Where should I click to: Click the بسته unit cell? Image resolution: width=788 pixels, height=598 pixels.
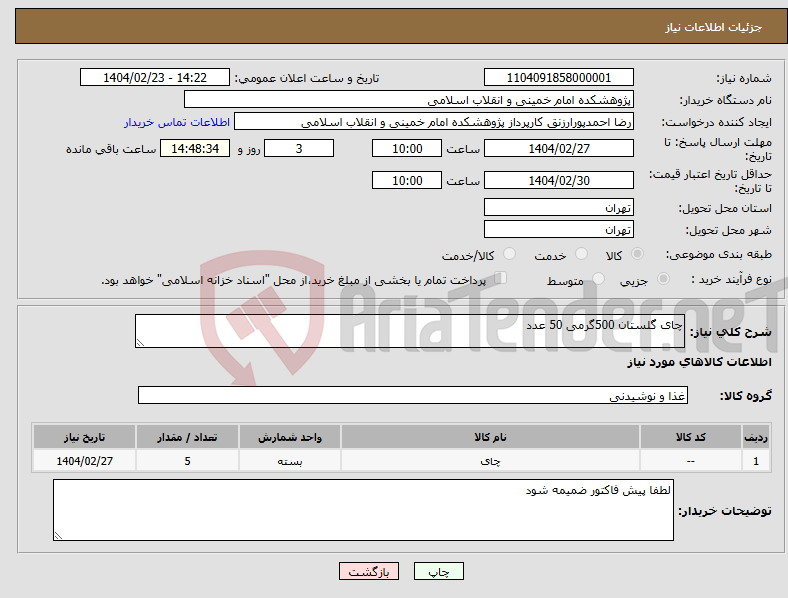coord(290,460)
